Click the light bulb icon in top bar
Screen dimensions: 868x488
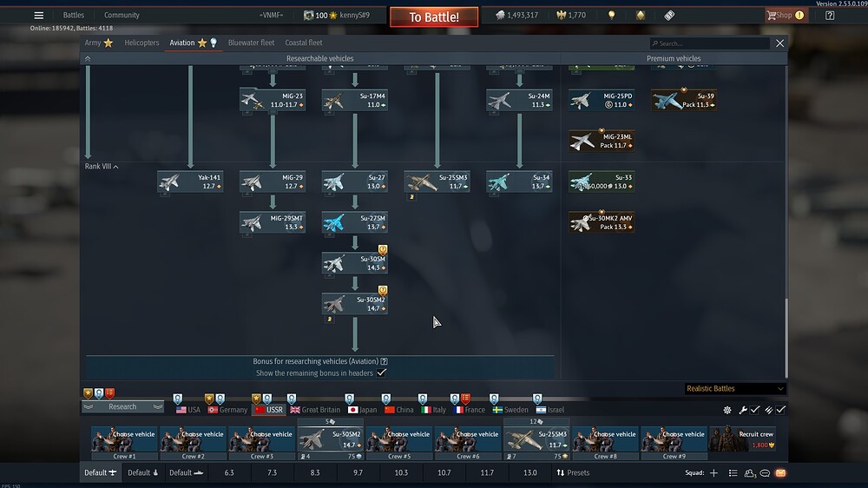pos(611,16)
